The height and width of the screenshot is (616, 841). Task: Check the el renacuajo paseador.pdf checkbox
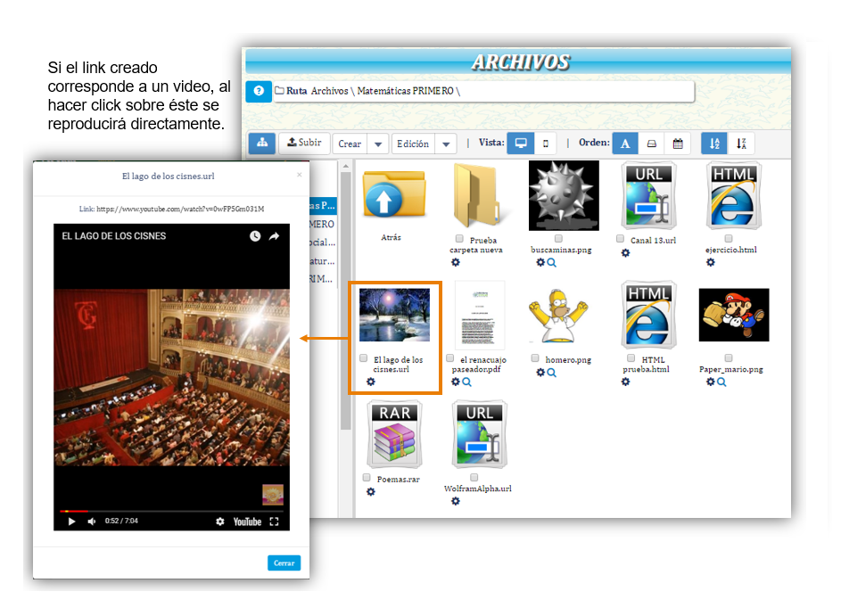450,357
